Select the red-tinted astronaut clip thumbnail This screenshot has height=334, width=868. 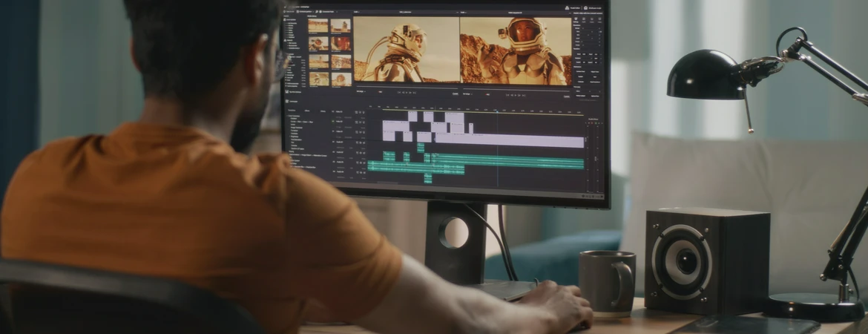pos(341,44)
